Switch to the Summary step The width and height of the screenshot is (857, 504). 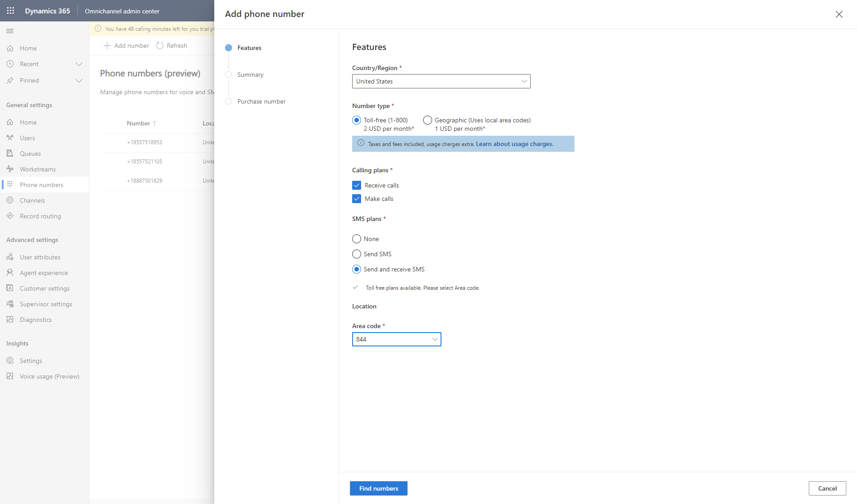coord(250,75)
